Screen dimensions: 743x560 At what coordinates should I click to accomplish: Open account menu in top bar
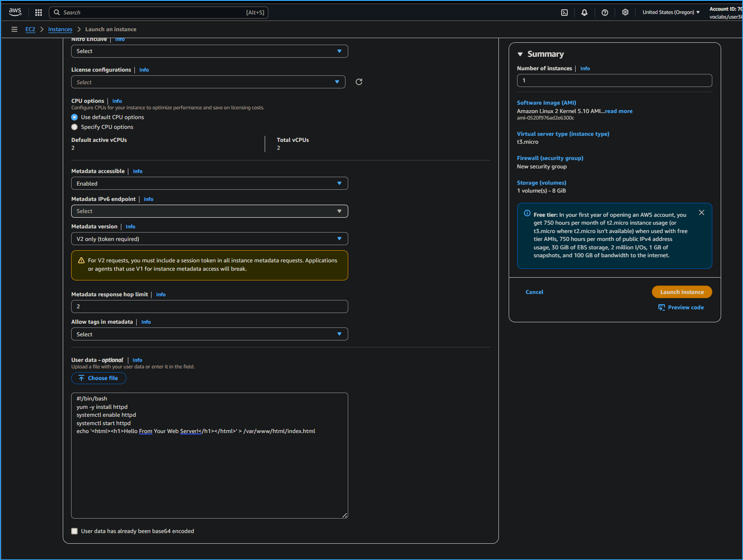pos(725,13)
